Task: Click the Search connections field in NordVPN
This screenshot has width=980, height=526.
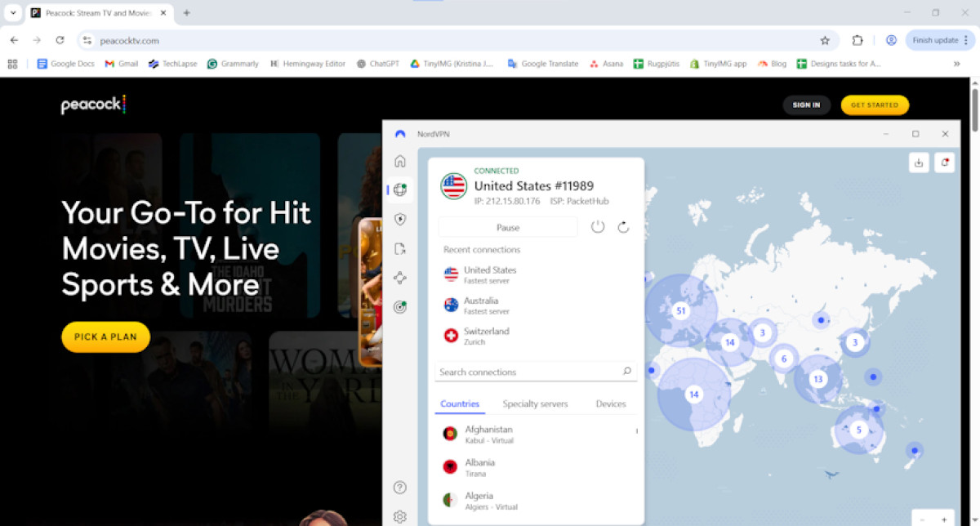Action: tap(536, 372)
